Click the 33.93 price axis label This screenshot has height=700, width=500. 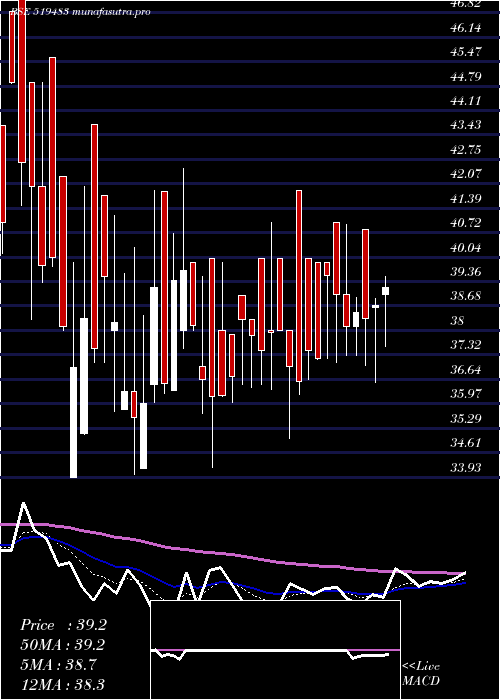pyautogui.click(x=466, y=467)
